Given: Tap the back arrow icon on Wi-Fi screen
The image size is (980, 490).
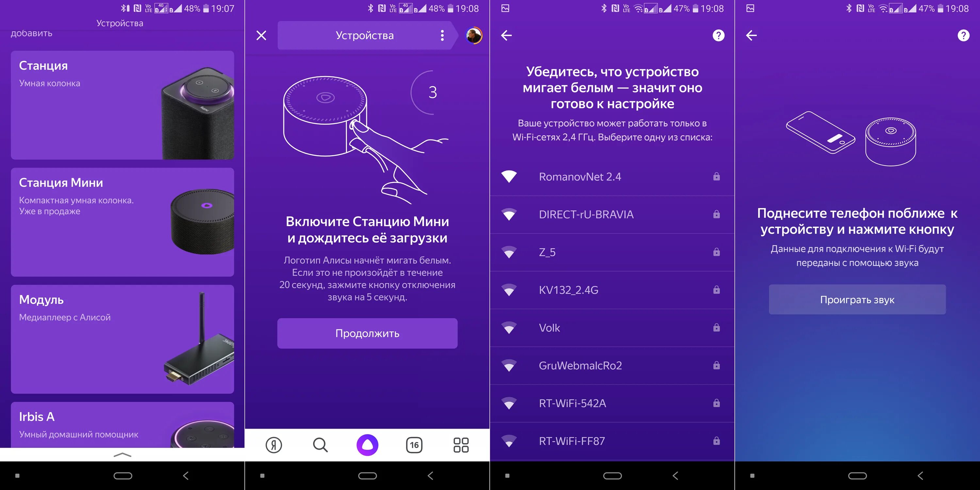Looking at the screenshot, I should point(508,34).
